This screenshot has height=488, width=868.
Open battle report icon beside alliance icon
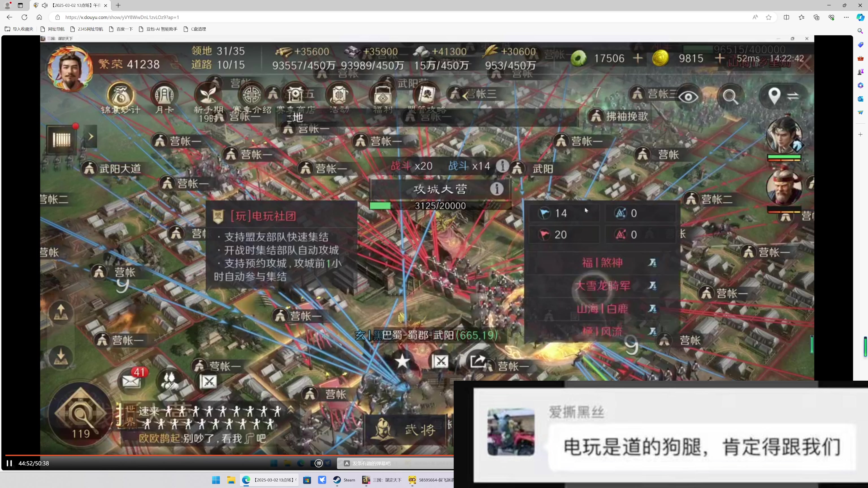pos(208,382)
